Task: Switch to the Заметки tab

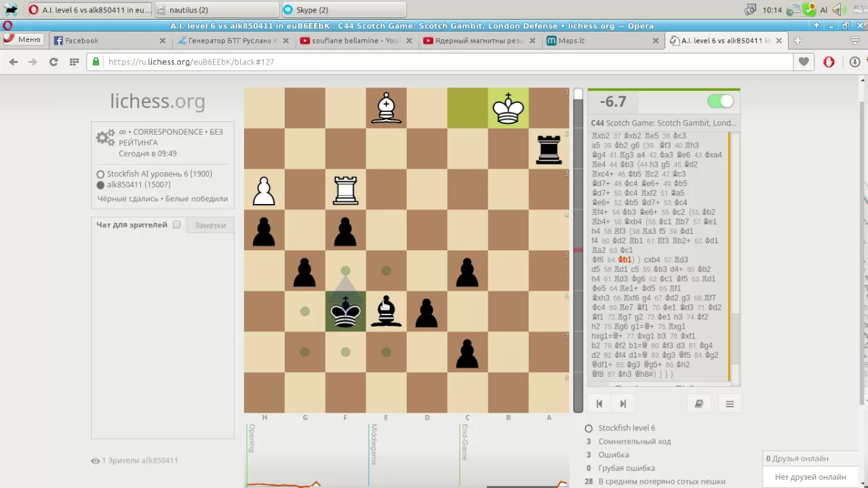Action: [x=210, y=225]
